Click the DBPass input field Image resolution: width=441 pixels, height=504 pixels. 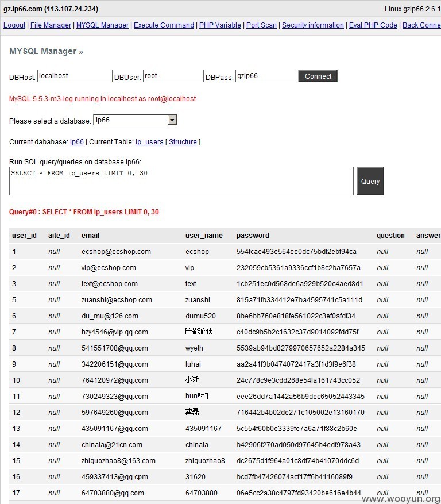pyautogui.click(x=266, y=76)
